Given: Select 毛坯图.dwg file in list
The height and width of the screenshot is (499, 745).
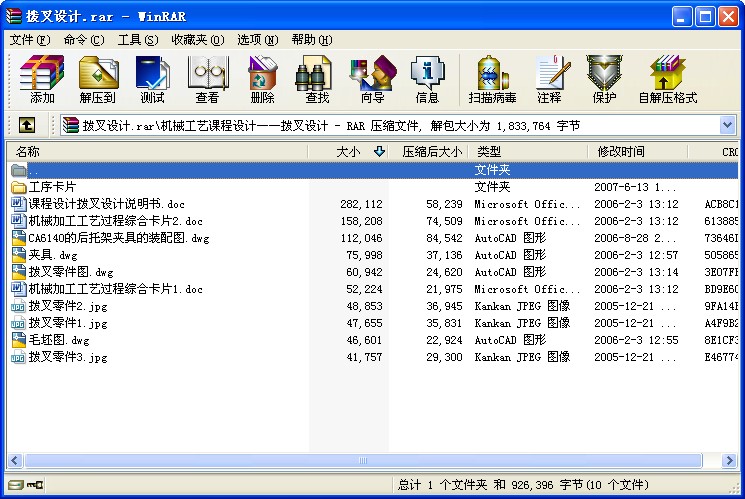Looking at the screenshot, I should pos(58,340).
